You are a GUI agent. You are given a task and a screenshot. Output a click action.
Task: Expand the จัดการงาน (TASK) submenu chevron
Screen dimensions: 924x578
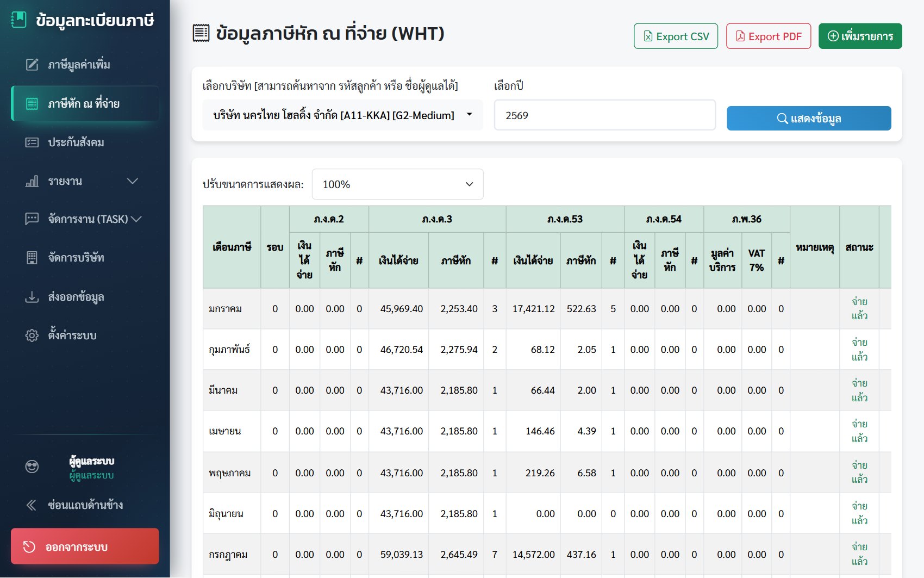pyautogui.click(x=136, y=219)
